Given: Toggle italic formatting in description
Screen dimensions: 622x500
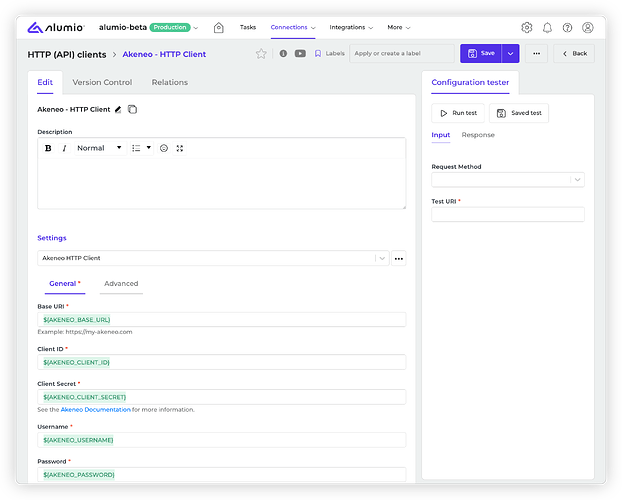Looking at the screenshot, I should (x=64, y=148).
